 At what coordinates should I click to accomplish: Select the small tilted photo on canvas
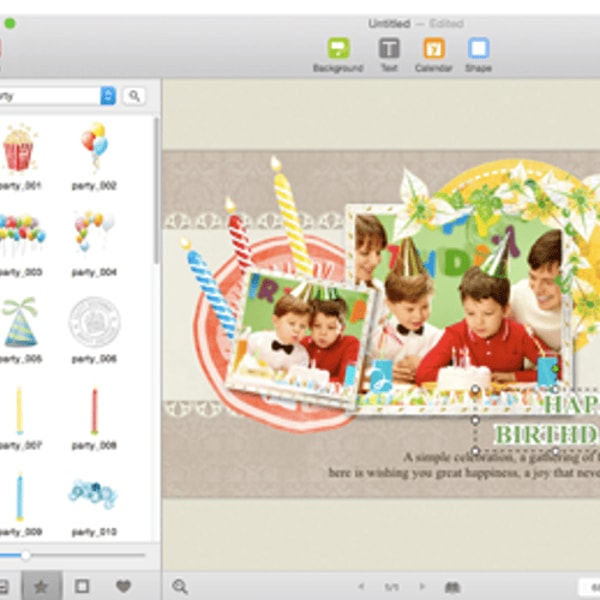(x=298, y=339)
